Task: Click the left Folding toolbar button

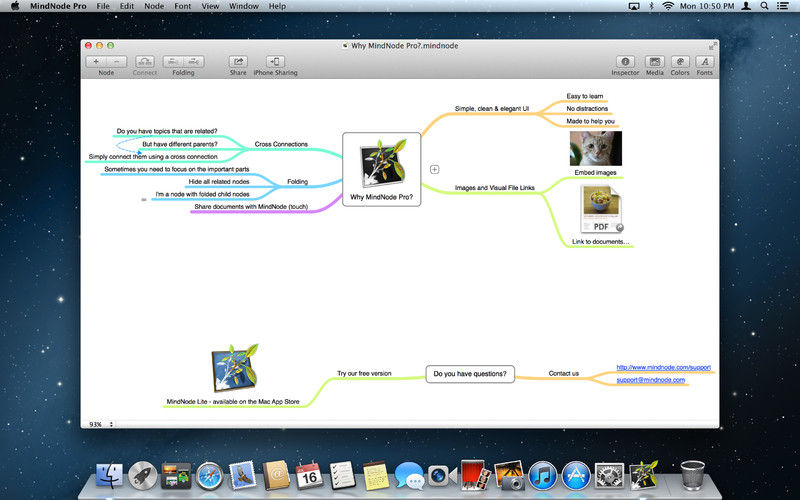Action: click(173, 62)
